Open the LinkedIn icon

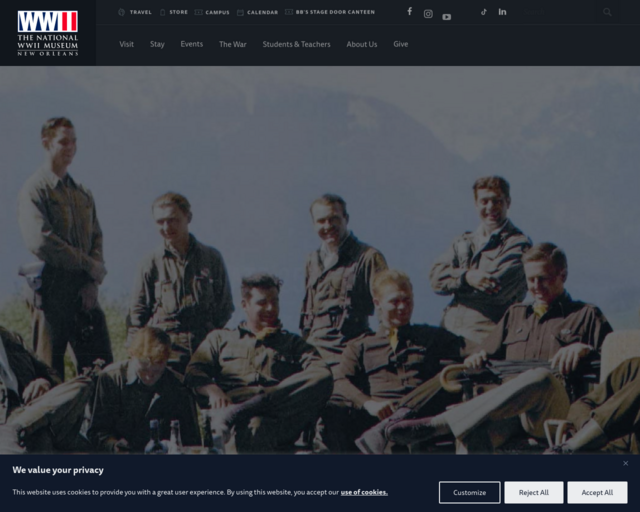pos(502,12)
